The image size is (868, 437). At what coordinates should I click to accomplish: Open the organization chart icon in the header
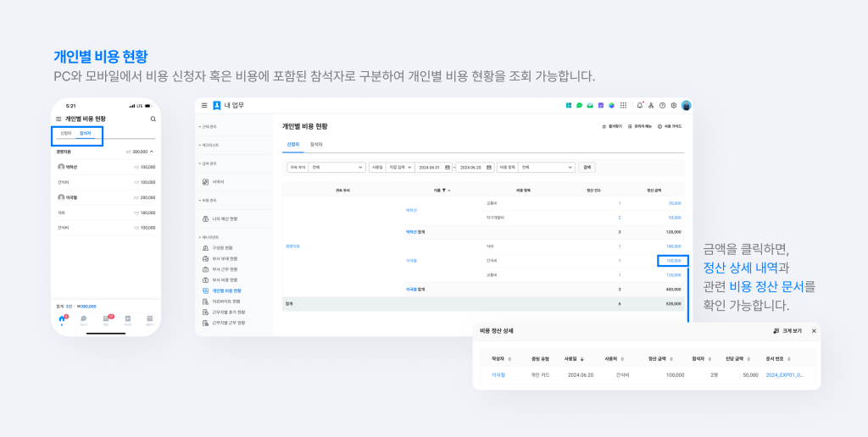pos(651,105)
